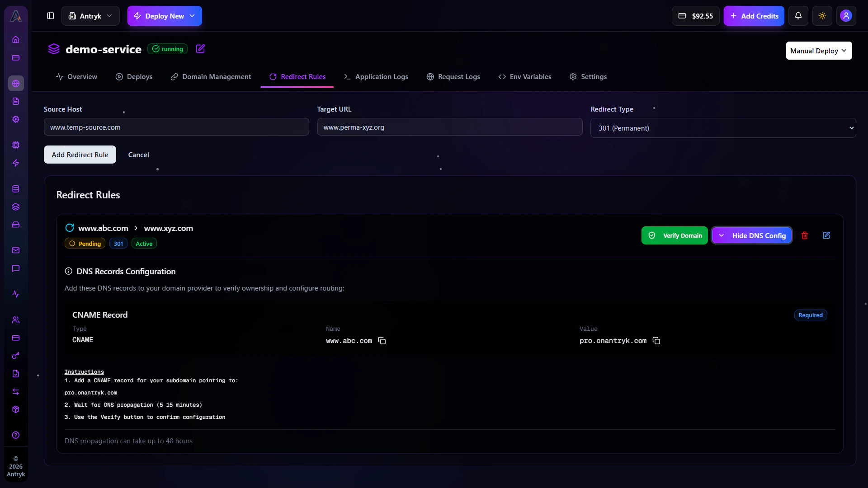This screenshot has width=868, height=488.
Task: Delete the www.abc.com redirect rule
Action: (805, 235)
